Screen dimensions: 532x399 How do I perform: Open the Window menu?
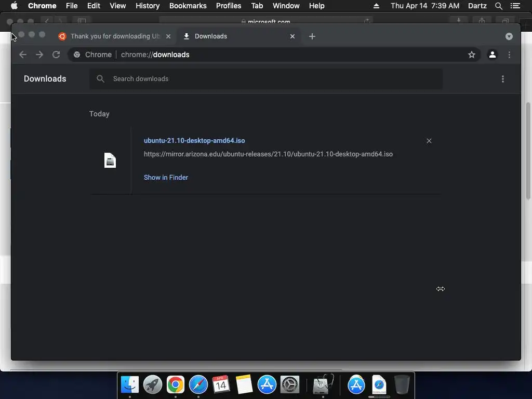tap(286, 6)
